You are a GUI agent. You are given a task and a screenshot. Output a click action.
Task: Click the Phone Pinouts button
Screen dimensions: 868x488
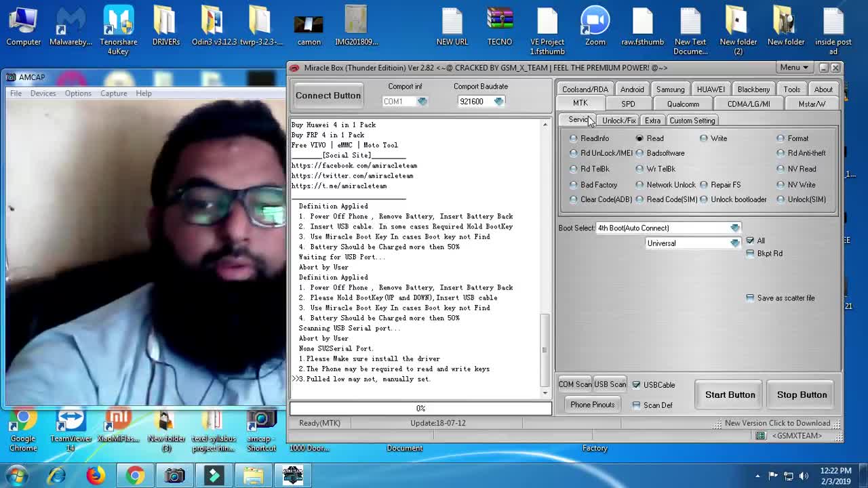pyautogui.click(x=592, y=405)
